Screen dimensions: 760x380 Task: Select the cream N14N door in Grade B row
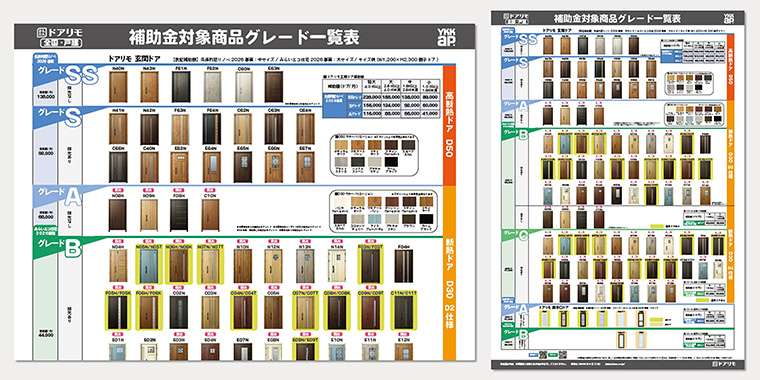click(336, 266)
